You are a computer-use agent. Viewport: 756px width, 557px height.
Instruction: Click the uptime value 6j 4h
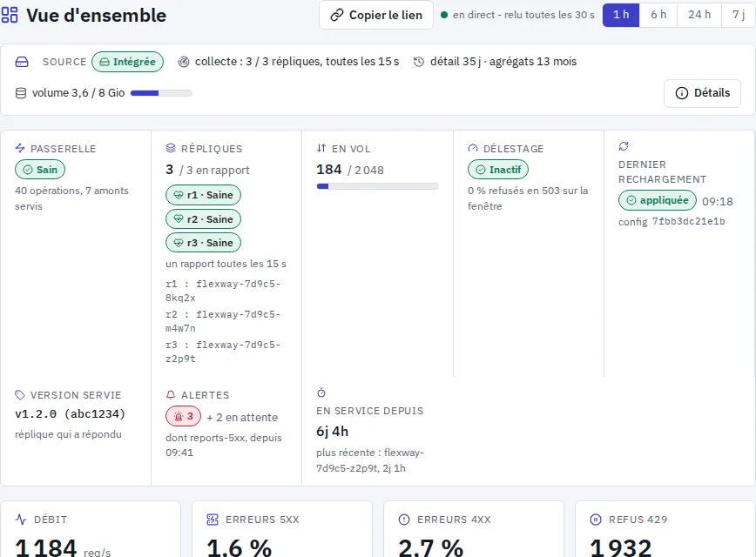[x=332, y=432]
